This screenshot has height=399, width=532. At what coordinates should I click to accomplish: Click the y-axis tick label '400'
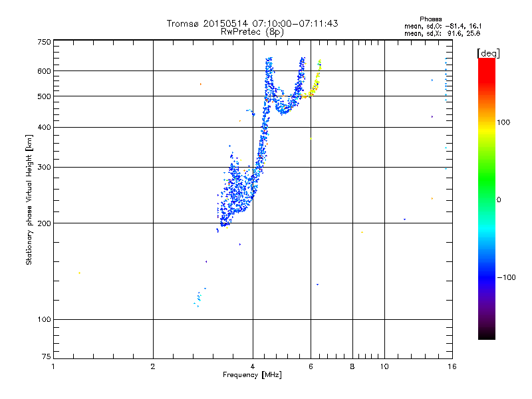[44, 128]
